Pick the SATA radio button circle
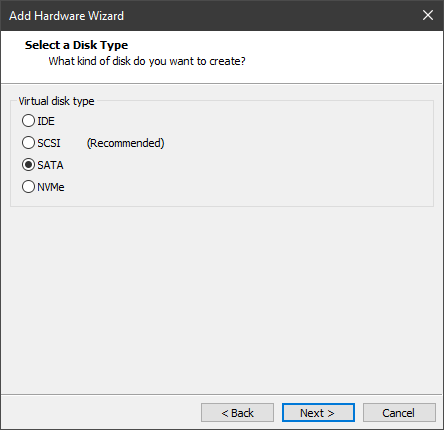The image size is (444, 430). pos(28,165)
